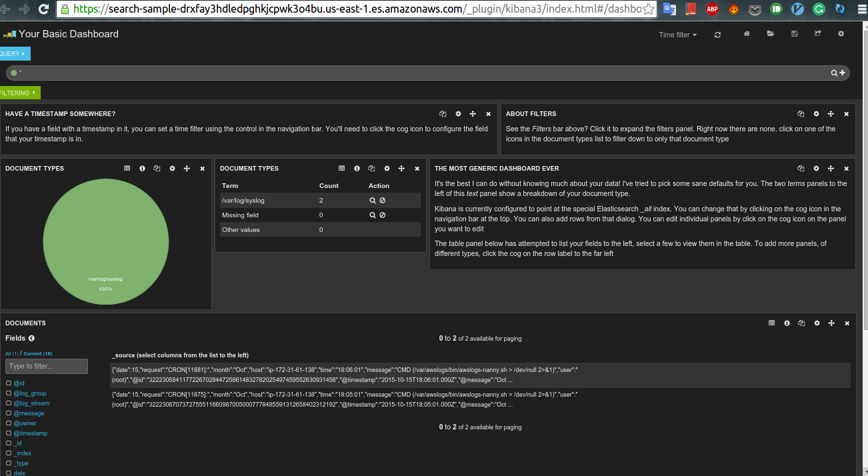Open dashboard settings cog in navigation bar
Viewport: 868px width, 476px height.
point(841,34)
